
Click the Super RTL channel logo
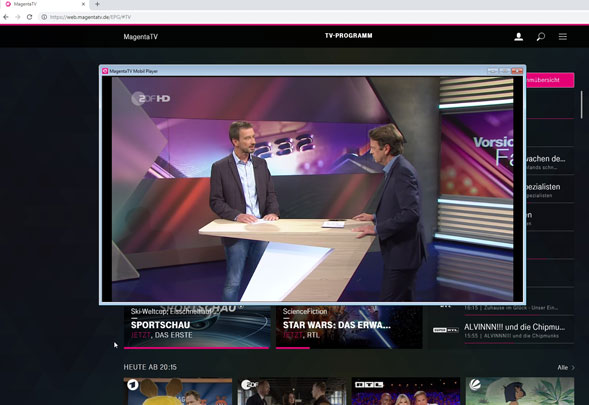(446, 330)
